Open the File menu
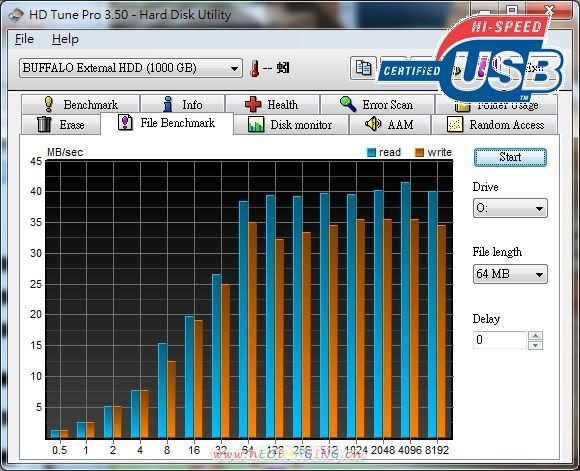This screenshot has height=471, width=580. click(24, 39)
